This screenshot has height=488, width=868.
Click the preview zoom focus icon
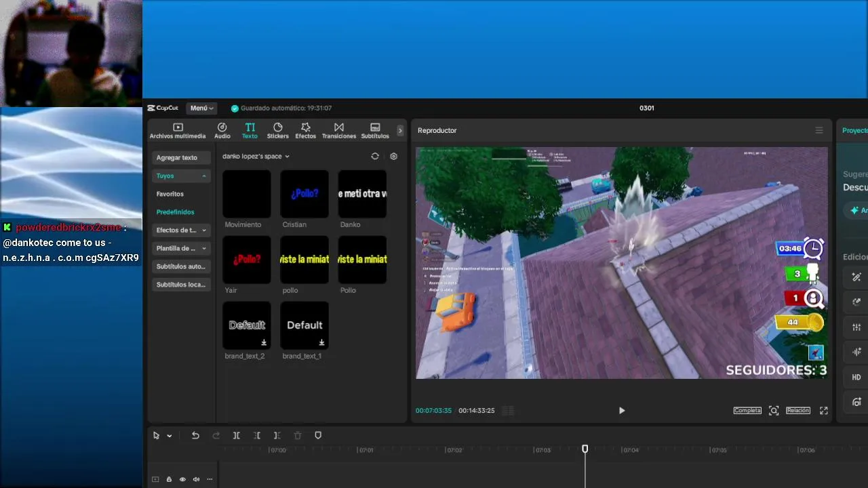coord(774,410)
